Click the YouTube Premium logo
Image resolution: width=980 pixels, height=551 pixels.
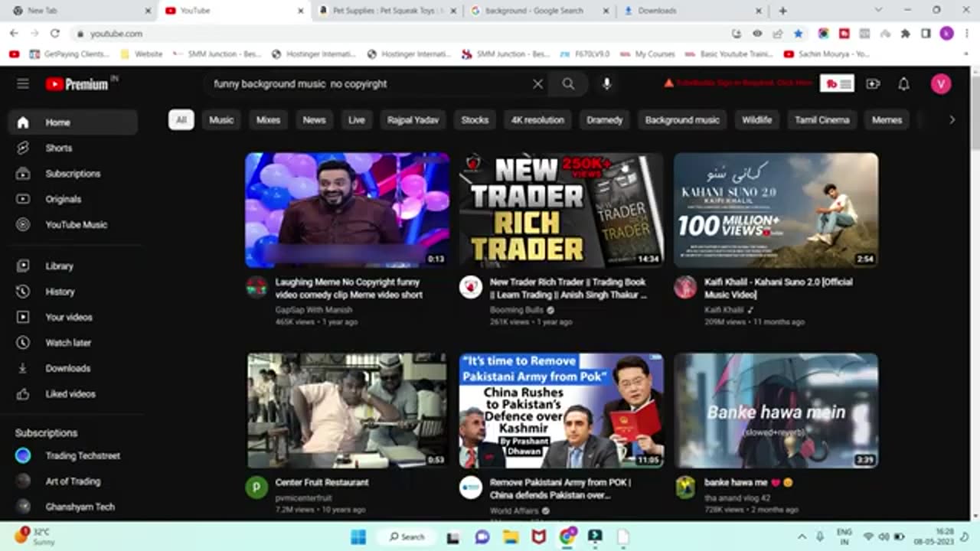[x=77, y=84]
